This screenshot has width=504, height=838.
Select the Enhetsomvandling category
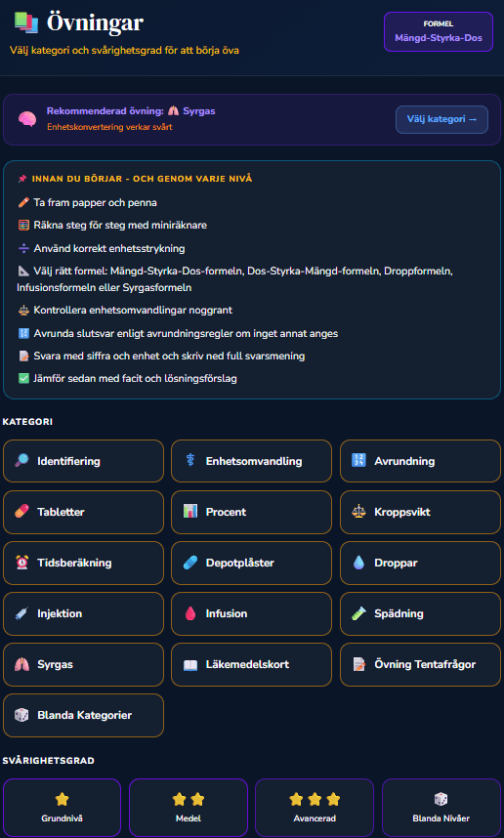251,461
